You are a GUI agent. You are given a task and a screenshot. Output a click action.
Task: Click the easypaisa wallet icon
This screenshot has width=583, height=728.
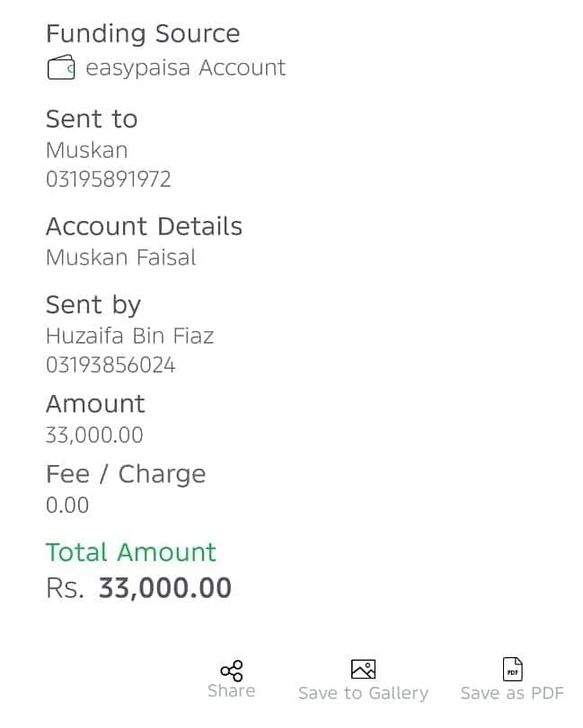pos(61,67)
